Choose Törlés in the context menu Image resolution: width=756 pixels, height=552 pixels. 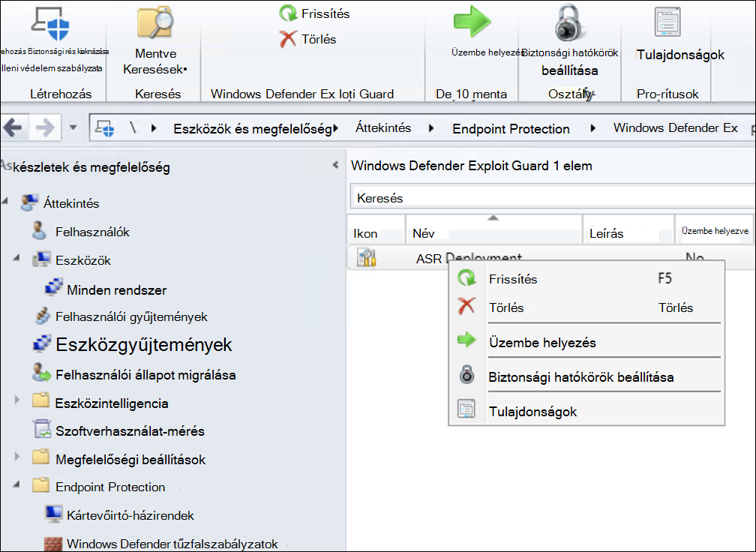(586, 307)
